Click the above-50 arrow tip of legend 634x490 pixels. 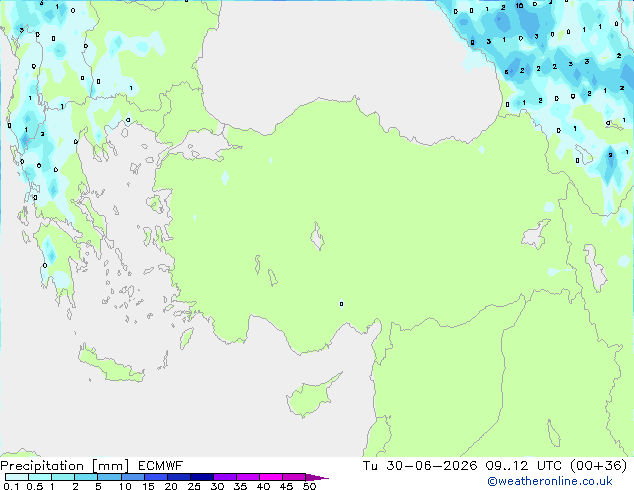click(317, 477)
